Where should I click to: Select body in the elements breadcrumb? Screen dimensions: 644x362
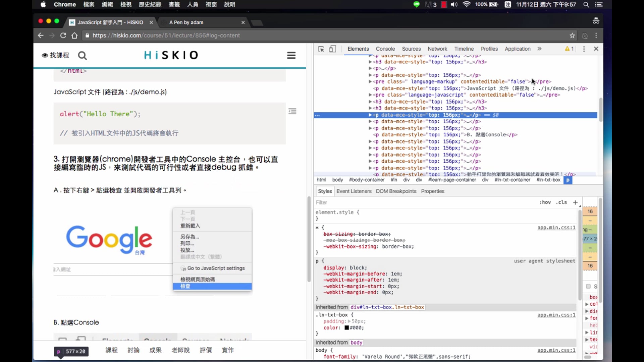coord(337,180)
